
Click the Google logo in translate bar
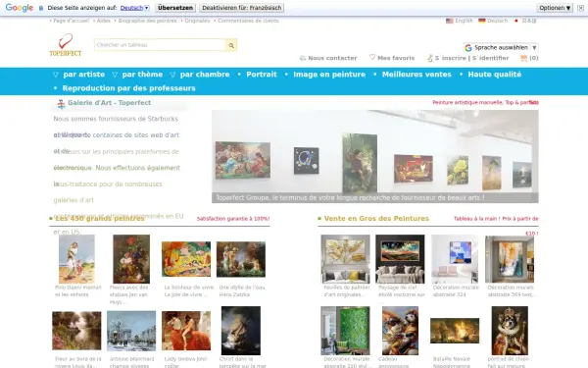[20, 8]
